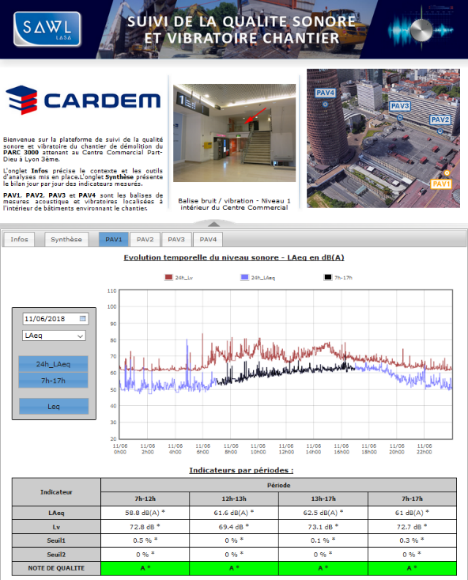Select the PAV2 marker on aerial map
The width and height of the screenshot is (468, 580).
[440, 120]
